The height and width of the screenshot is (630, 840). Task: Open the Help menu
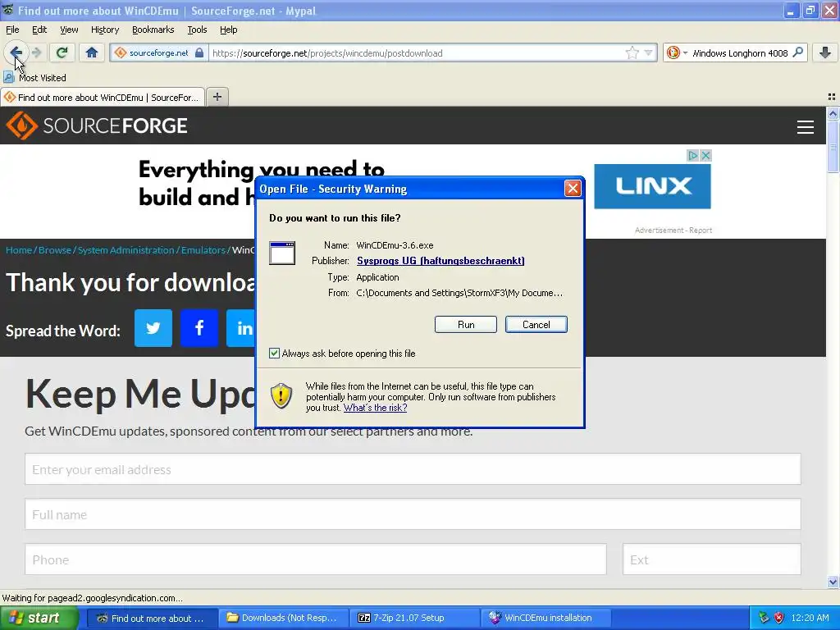point(229,30)
